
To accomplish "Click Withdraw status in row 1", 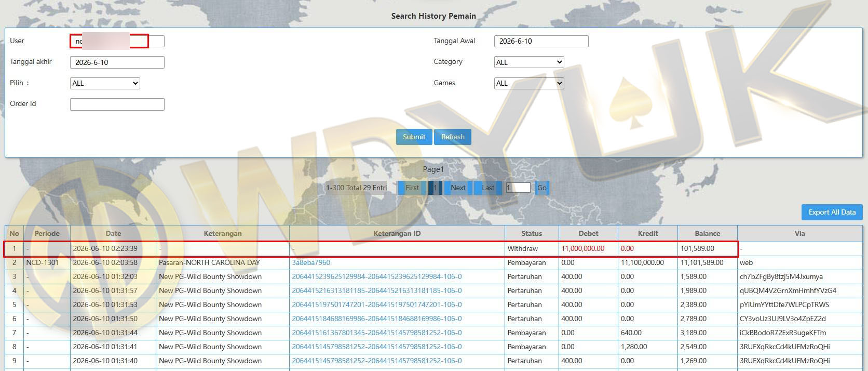I will pos(523,248).
